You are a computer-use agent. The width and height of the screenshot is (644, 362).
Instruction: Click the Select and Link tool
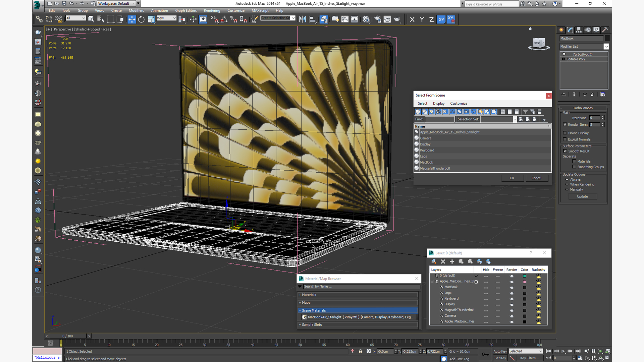[x=39, y=19]
